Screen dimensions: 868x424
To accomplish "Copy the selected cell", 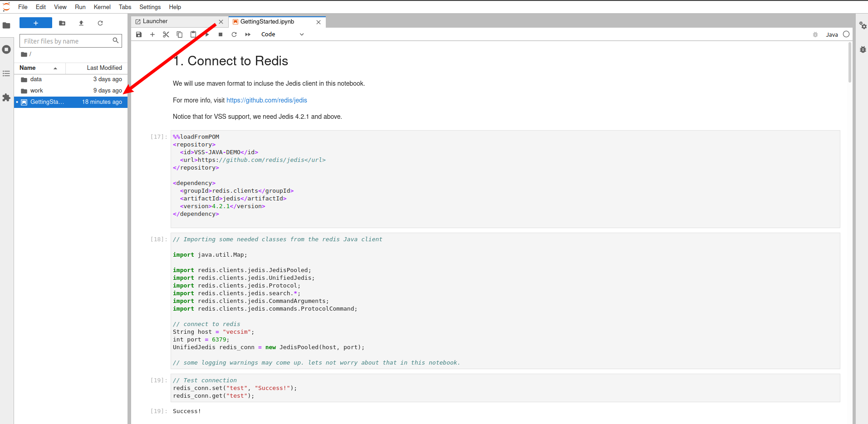I will pos(180,34).
